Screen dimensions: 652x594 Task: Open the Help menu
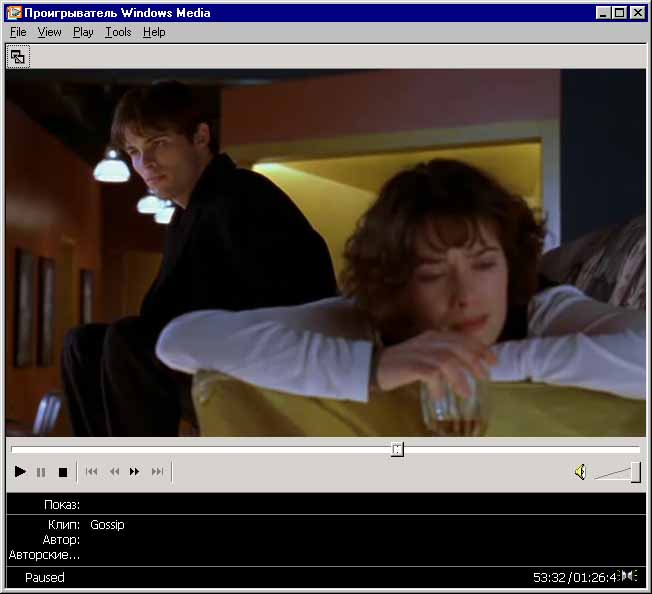[x=154, y=32]
